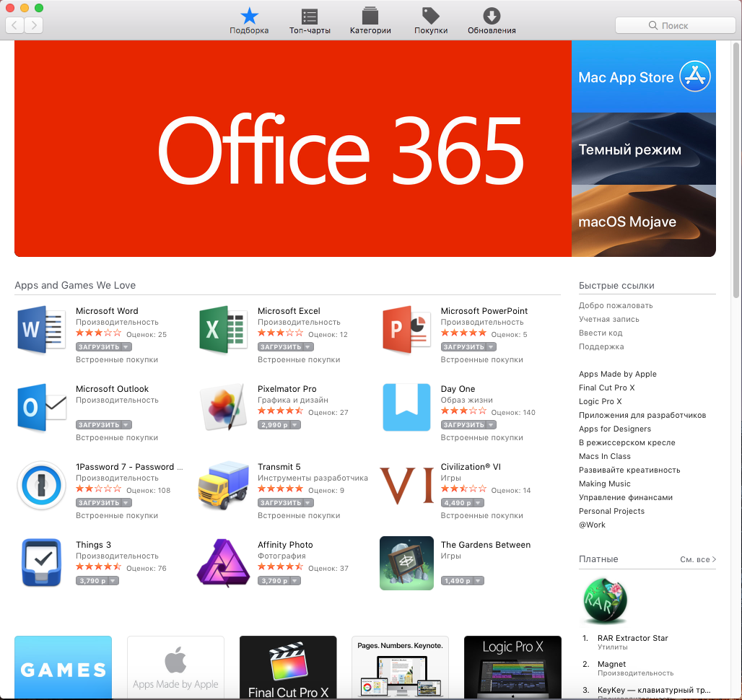Open the 1Password 7 app icon
The width and height of the screenshot is (742, 700).
pyautogui.click(x=41, y=485)
